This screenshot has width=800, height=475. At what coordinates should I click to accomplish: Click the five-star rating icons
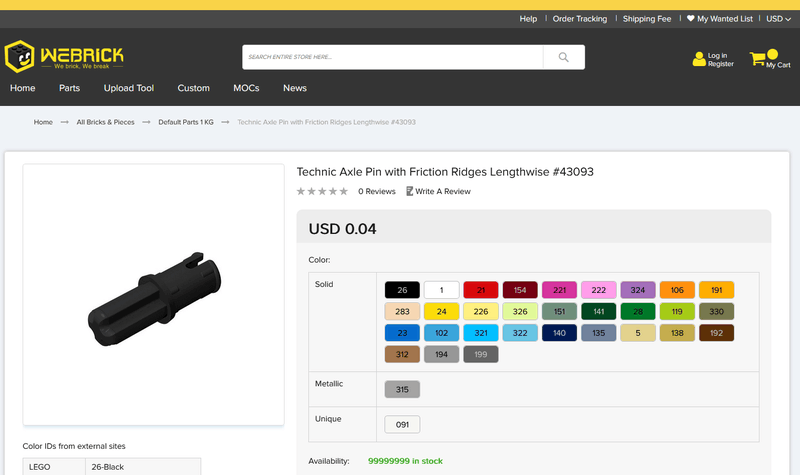322,191
